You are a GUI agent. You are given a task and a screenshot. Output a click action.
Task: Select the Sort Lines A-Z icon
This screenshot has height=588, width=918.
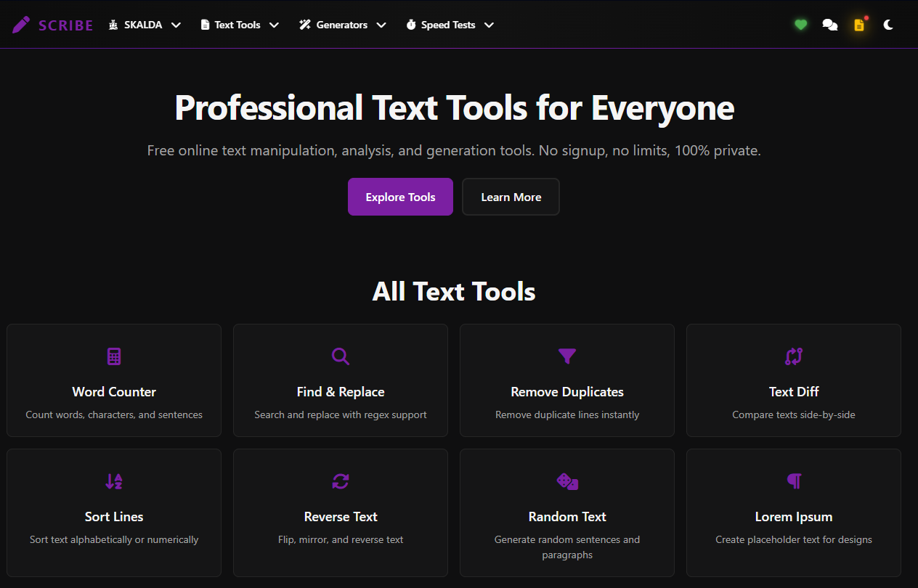pos(114,481)
